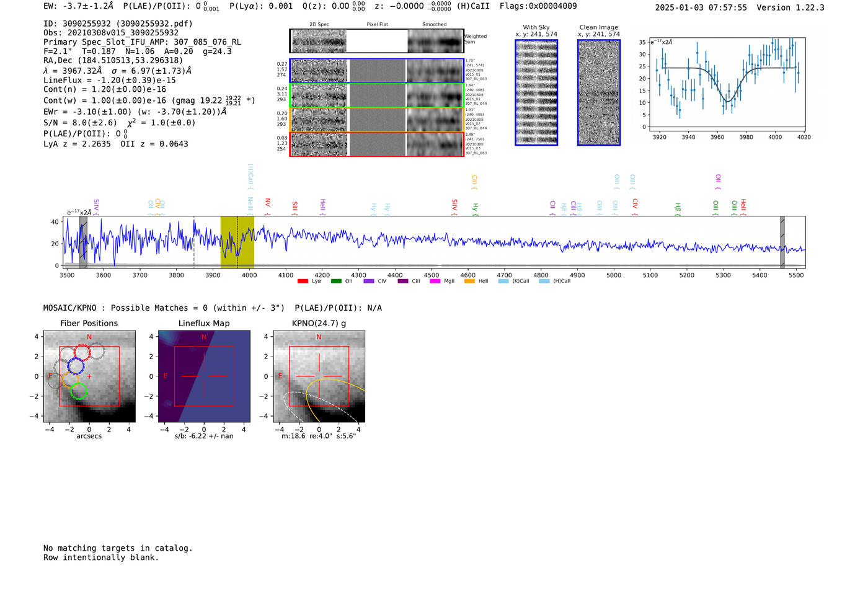Open the Clean Image thumbnail

click(599, 92)
